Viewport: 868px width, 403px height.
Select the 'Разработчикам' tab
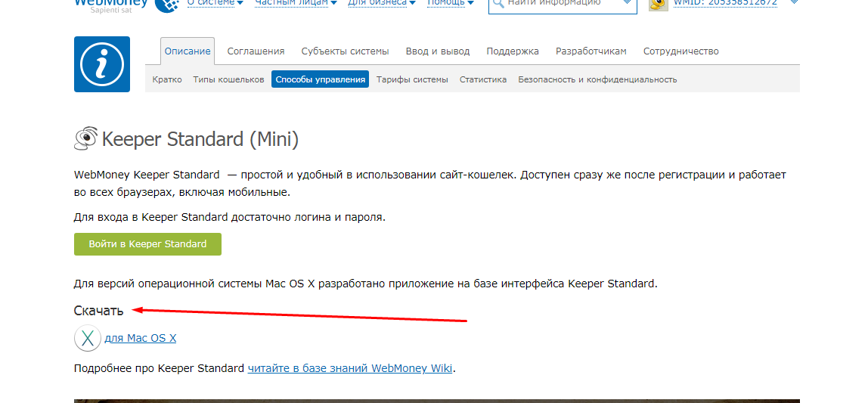point(591,51)
